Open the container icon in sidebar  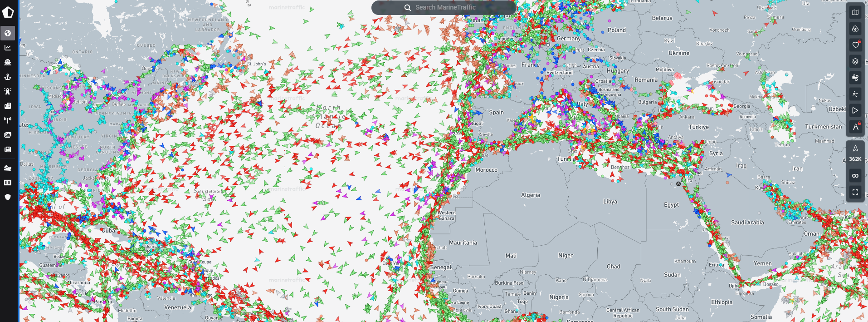tap(8, 183)
